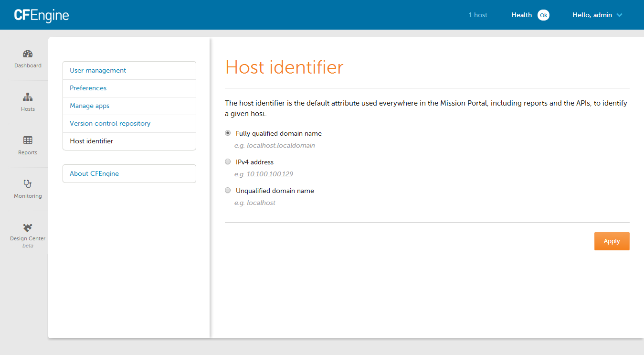This screenshot has width=644, height=355.
Task: Click the Fully qualified domain name label
Action: [x=279, y=134]
